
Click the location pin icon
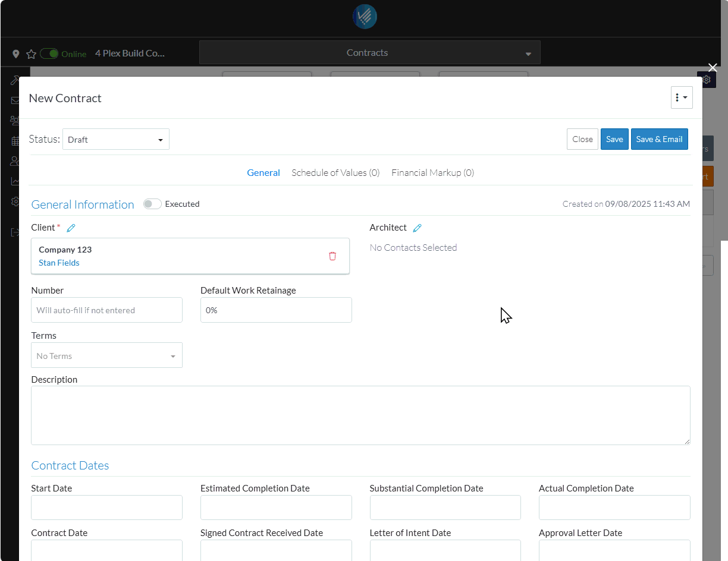click(x=16, y=54)
